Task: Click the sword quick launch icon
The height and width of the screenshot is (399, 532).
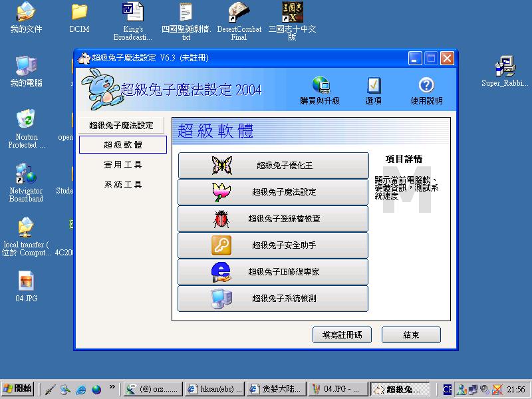Action: (50, 389)
